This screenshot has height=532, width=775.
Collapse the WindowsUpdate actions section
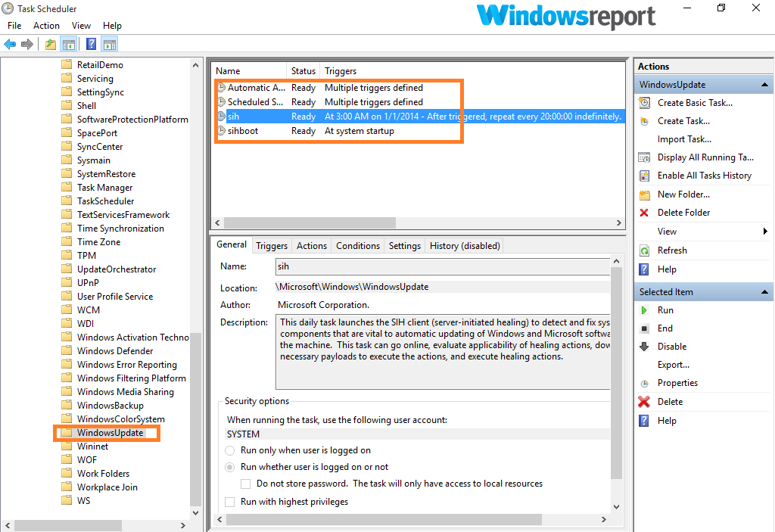click(764, 85)
